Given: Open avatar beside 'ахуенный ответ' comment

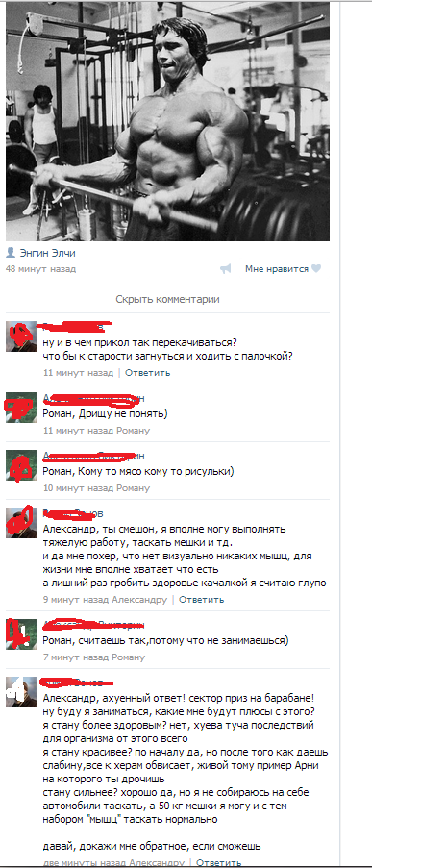Looking at the screenshot, I should (21, 692).
